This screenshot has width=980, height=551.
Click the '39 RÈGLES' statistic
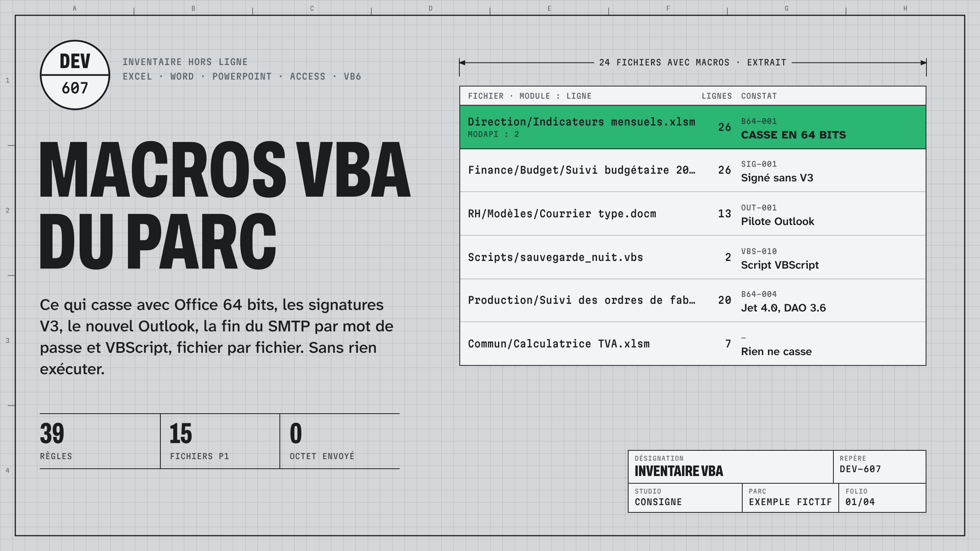(100, 441)
